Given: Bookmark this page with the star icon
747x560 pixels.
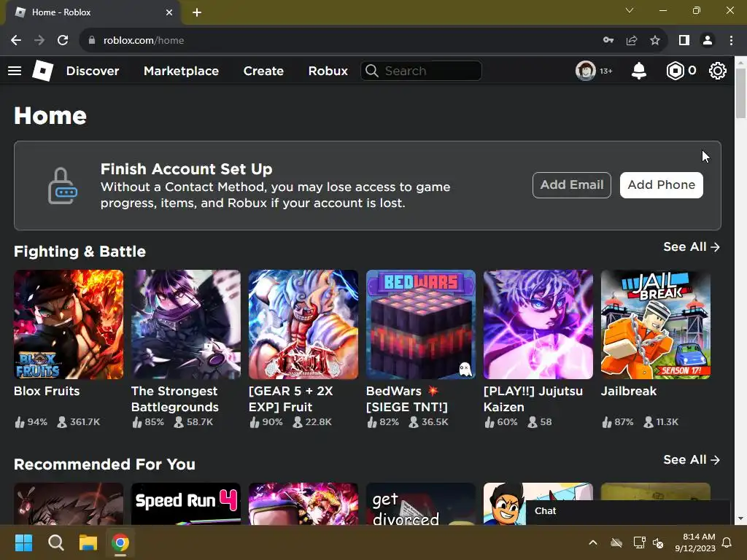Looking at the screenshot, I should point(655,41).
